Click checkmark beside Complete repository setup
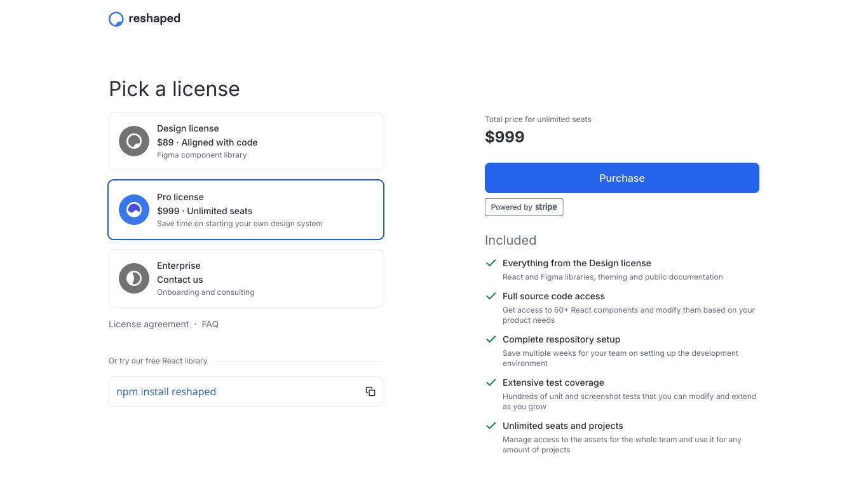 (x=491, y=339)
